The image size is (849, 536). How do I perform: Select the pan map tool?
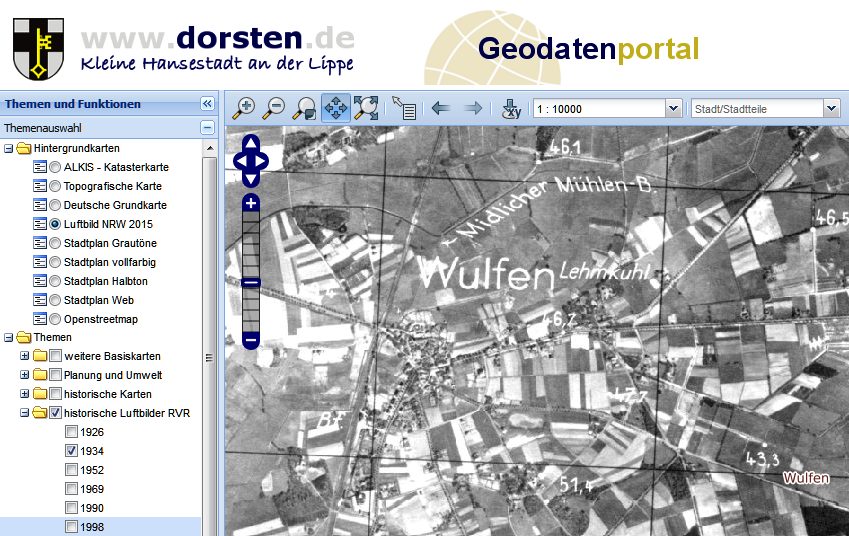(335, 108)
